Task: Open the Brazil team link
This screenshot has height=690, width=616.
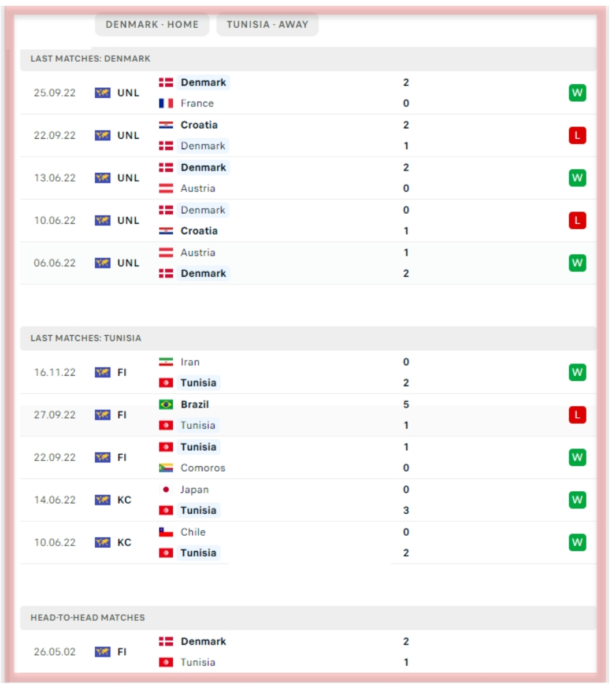Action: [x=195, y=405]
